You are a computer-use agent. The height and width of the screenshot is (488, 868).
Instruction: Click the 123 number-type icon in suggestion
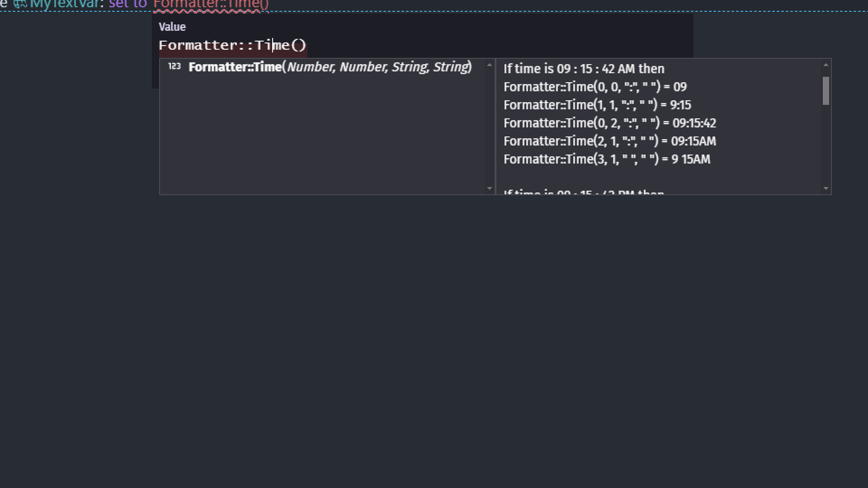pyautogui.click(x=174, y=67)
